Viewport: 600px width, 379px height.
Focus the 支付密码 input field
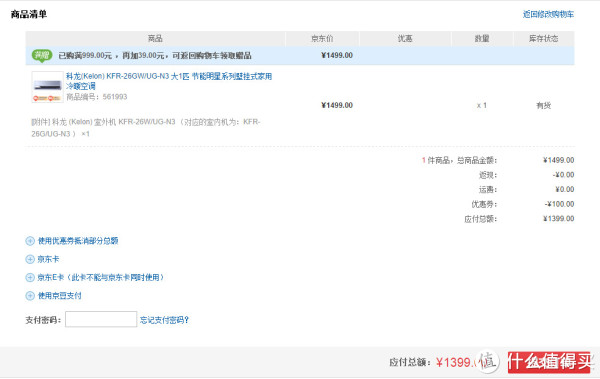coord(101,319)
